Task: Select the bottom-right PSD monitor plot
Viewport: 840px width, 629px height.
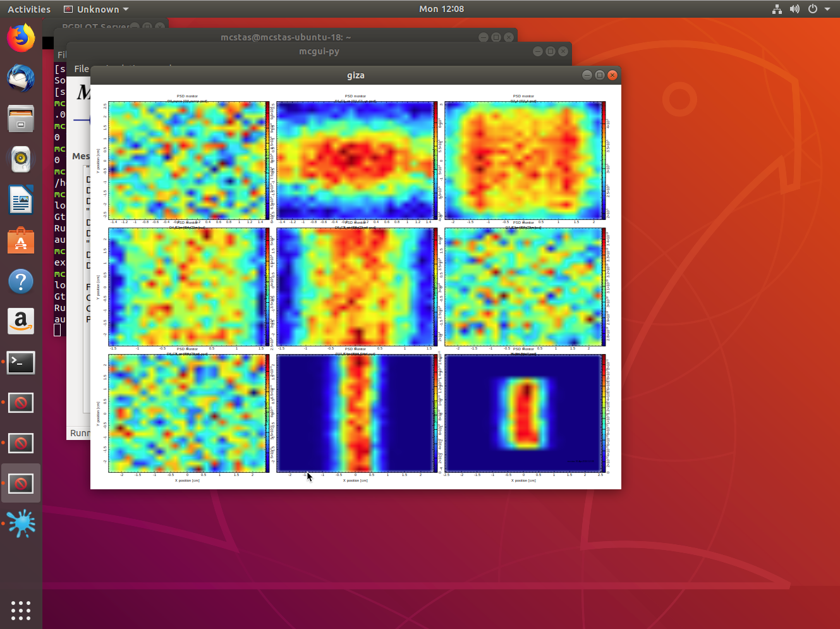Action: (523, 413)
